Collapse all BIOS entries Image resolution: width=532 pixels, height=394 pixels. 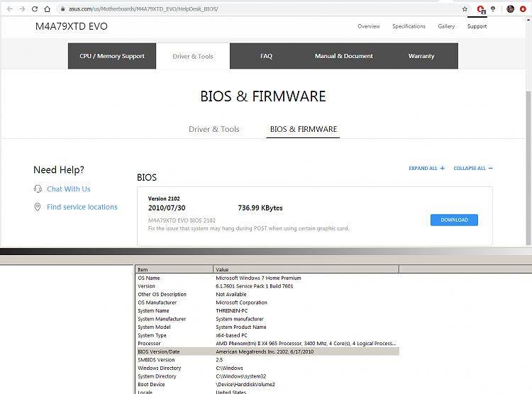473,168
